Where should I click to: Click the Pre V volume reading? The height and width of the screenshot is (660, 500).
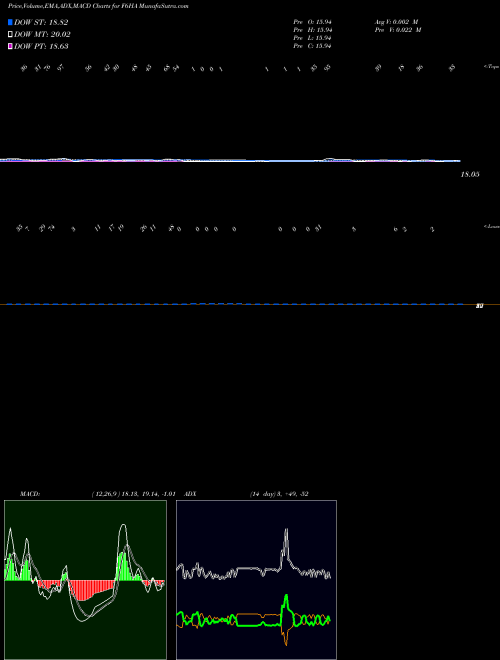point(398,30)
